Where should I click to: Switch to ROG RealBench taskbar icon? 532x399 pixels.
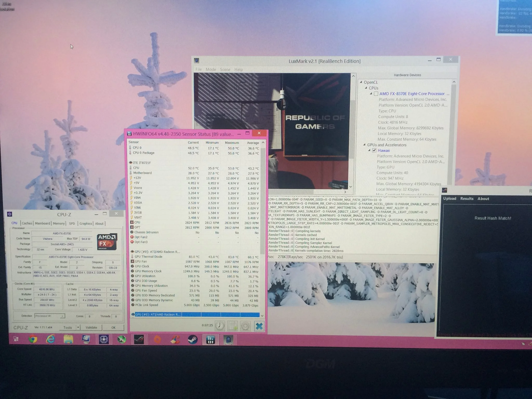tap(139, 340)
